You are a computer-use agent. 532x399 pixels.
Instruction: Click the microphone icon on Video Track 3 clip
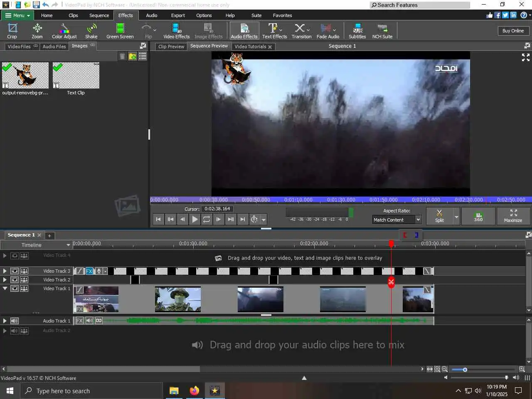(x=99, y=271)
